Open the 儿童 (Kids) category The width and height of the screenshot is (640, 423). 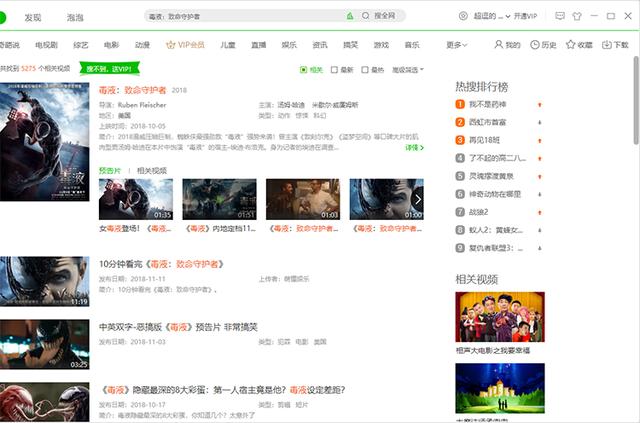(228, 45)
